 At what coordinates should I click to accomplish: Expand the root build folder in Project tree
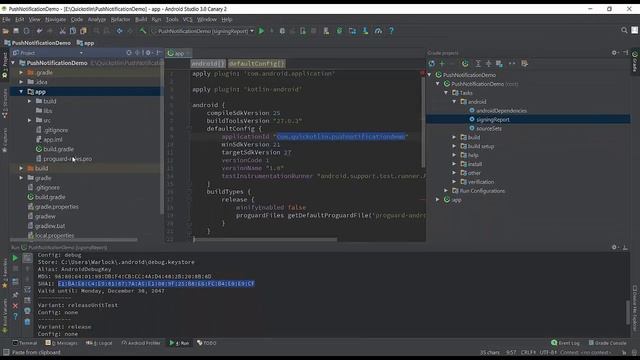21,168
